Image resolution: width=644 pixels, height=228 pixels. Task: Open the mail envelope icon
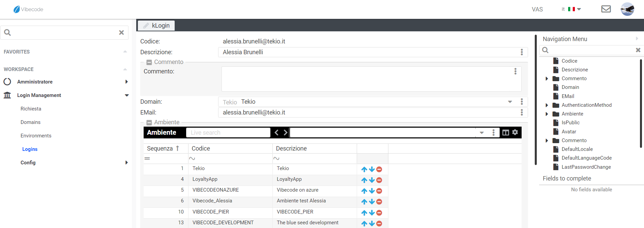[x=606, y=9]
